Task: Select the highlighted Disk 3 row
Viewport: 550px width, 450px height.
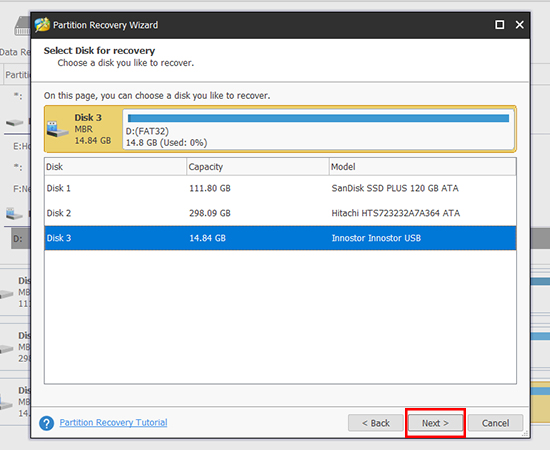Action: 280,238
